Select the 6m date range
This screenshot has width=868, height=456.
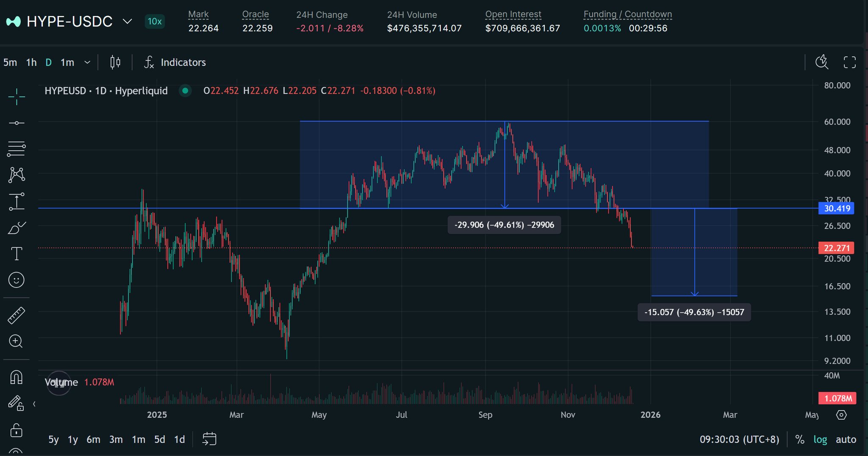click(93, 439)
